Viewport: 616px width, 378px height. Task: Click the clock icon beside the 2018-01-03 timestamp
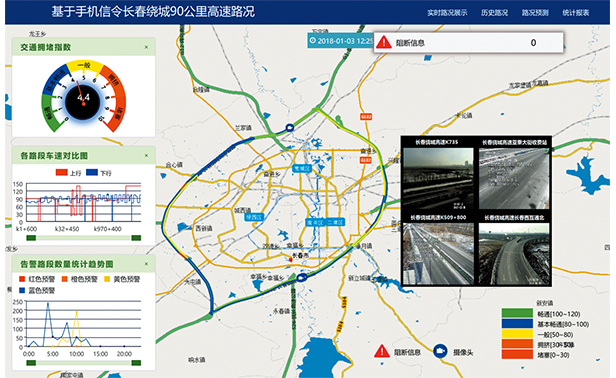[313, 40]
